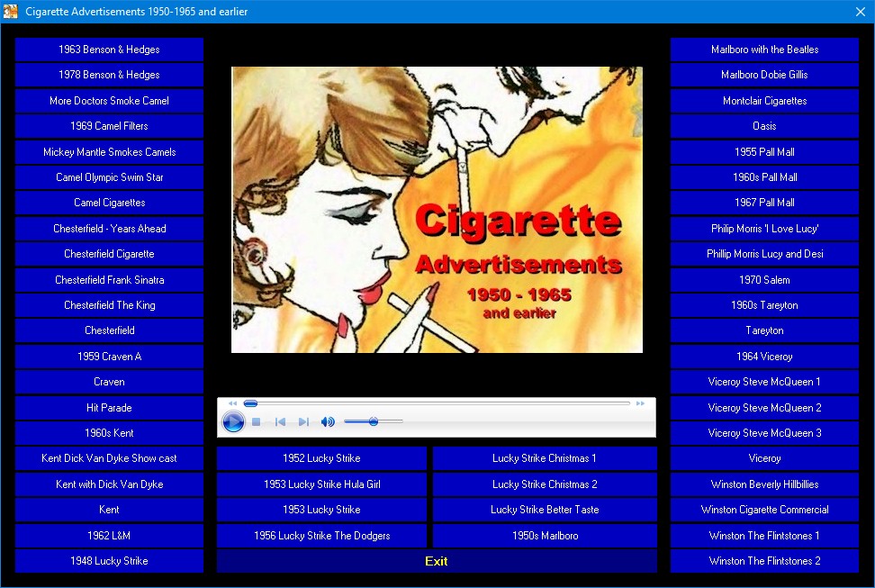Image resolution: width=875 pixels, height=588 pixels.
Task: Open 1967 Pall Mall ad
Action: coord(764,203)
